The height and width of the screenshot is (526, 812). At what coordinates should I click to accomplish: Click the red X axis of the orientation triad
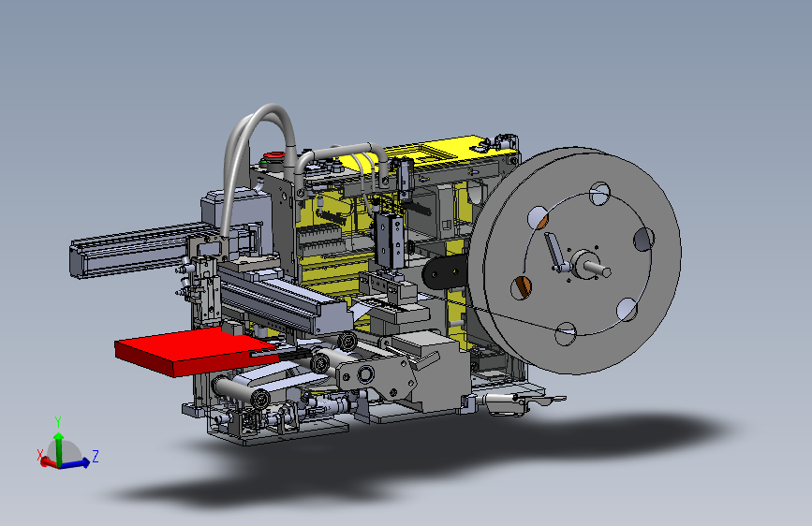coord(48,462)
